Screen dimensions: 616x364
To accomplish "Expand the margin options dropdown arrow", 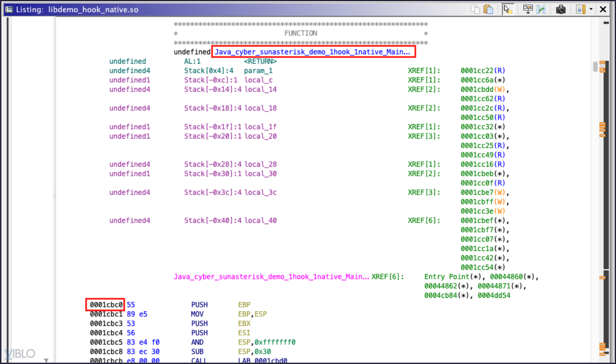I will click(x=591, y=9).
